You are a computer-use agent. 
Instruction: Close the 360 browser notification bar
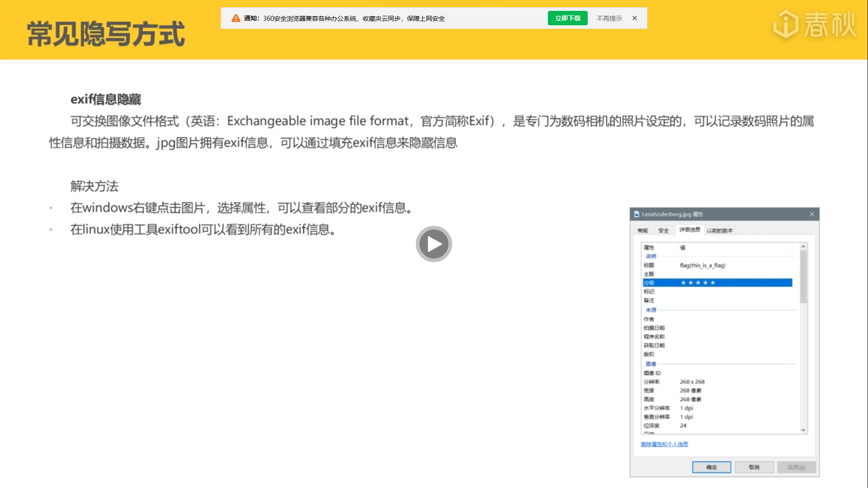[635, 18]
